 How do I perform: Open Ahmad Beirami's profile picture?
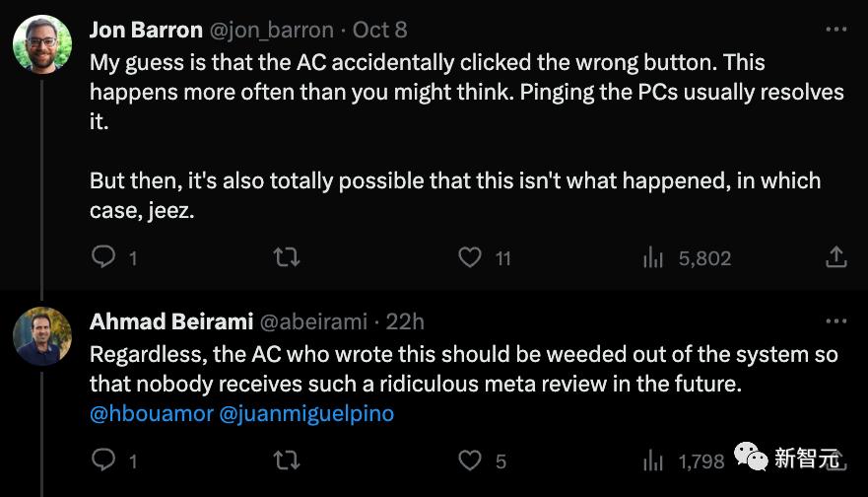41,336
